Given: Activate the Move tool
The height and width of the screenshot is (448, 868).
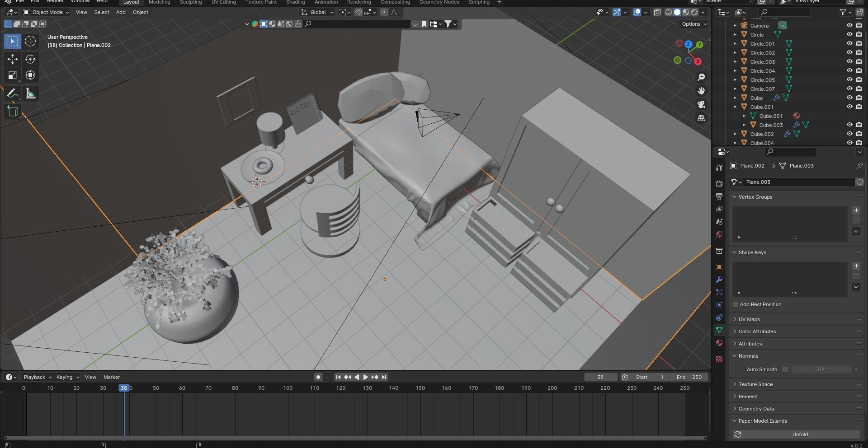Looking at the screenshot, I should [13, 59].
